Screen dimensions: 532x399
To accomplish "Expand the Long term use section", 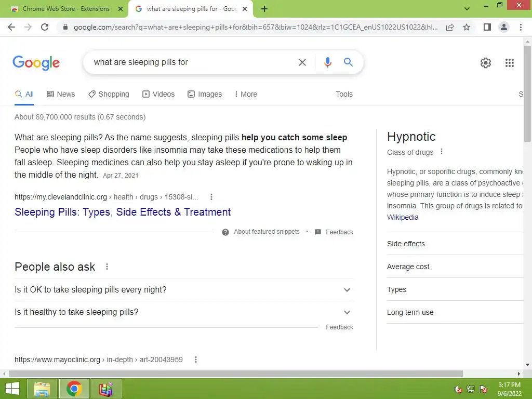I will [x=455, y=312].
